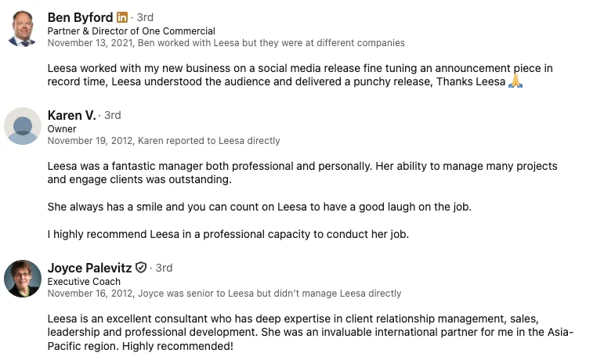Click Karen V.'s placeholder avatar
Image resolution: width=604 pixels, height=364 pixels.
pos(22,126)
